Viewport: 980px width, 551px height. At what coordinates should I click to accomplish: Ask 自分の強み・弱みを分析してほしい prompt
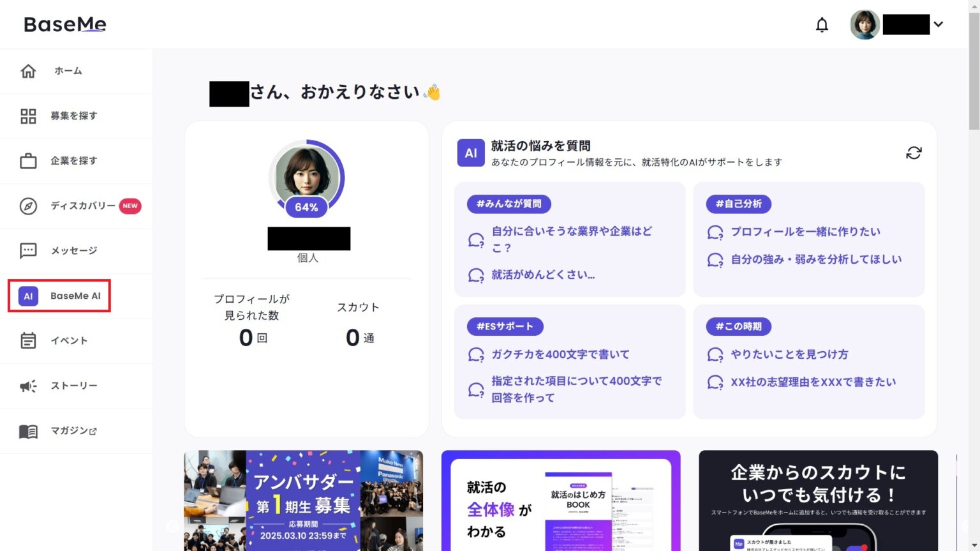click(816, 259)
